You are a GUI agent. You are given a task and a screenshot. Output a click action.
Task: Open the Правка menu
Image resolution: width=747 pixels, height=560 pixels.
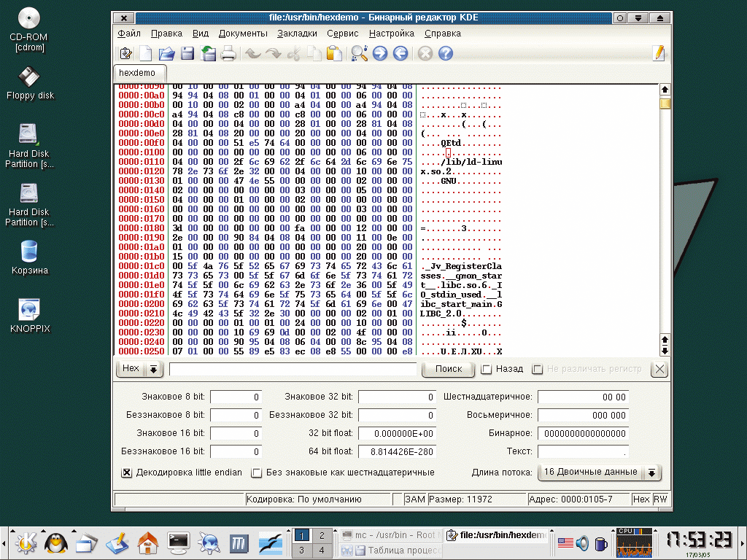167,34
